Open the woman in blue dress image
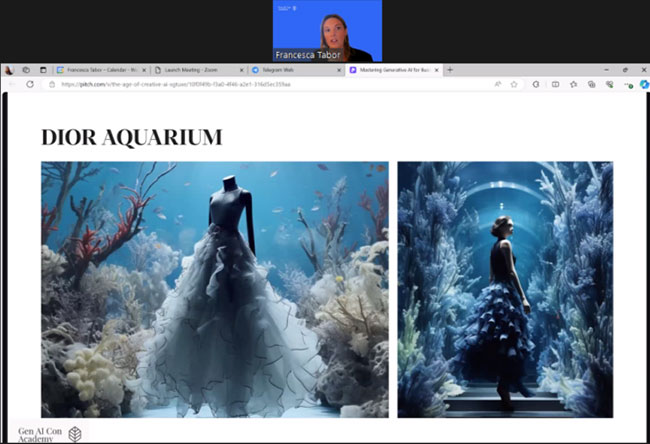This screenshot has height=444, width=650. pyautogui.click(x=505, y=289)
